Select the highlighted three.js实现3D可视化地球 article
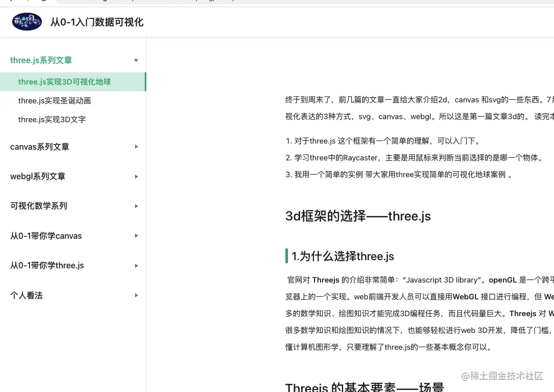This screenshot has height=392, width=554. click(x=64, y=81)
